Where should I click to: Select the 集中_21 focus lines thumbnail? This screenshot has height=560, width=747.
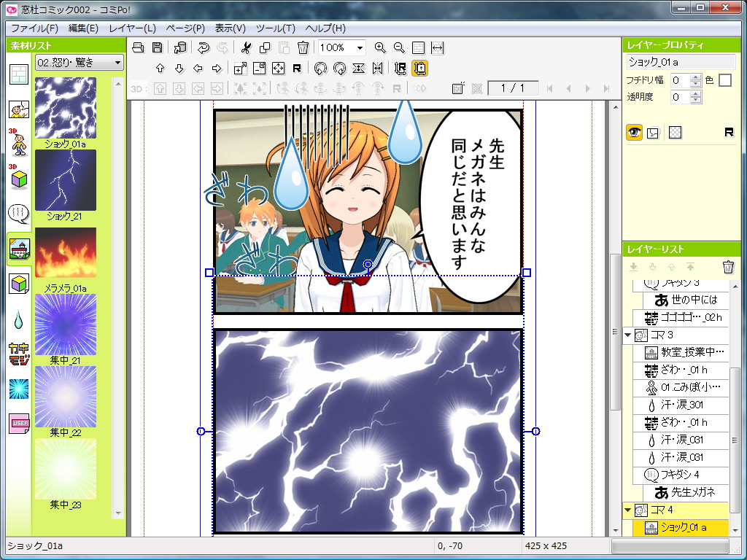[65, 324]
